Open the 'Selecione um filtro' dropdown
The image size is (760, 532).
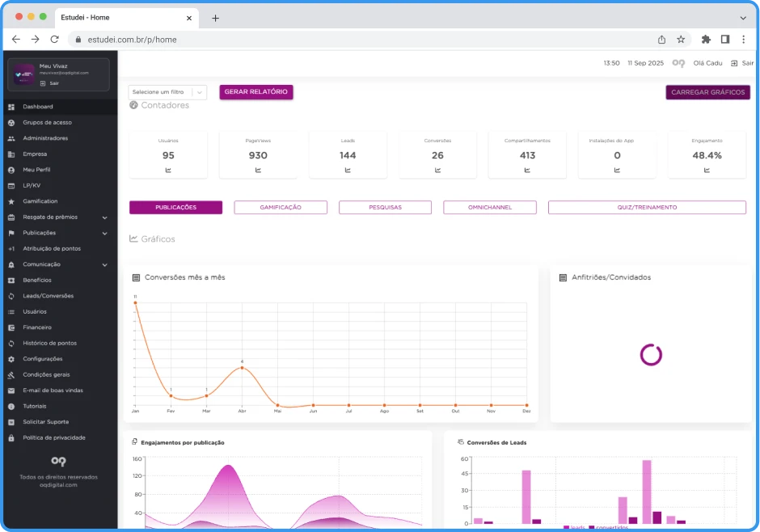[167, 92]
